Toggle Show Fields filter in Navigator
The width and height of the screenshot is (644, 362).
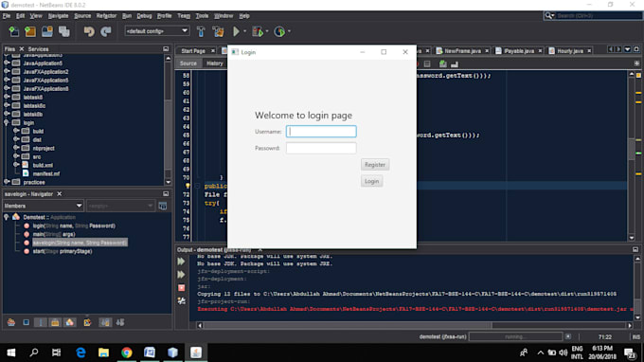(x=26, y=322)
